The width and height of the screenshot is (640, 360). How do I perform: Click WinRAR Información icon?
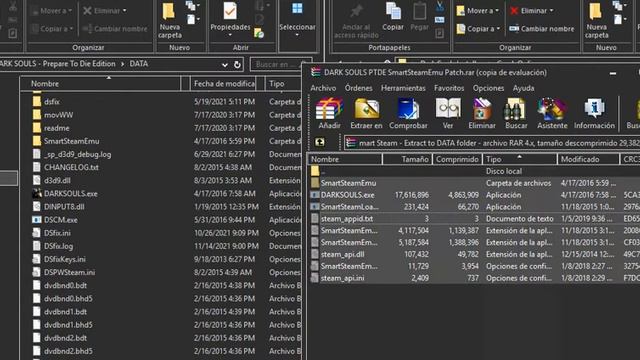[594, 114]
